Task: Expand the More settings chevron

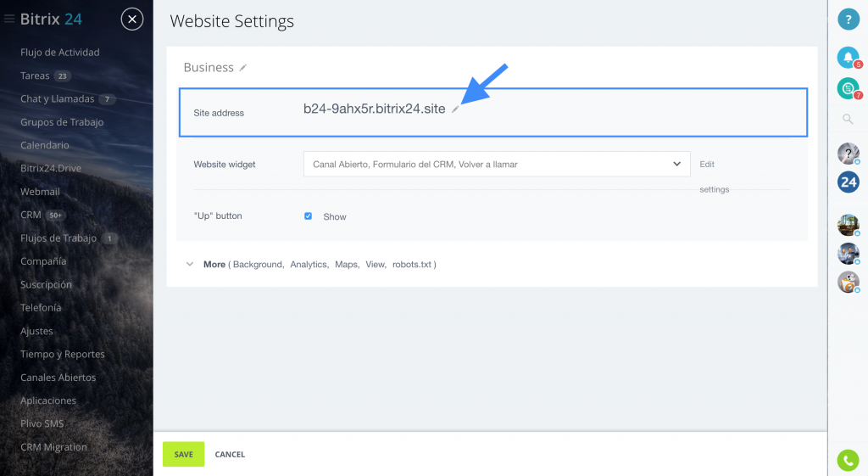Action: click(190, 265)
